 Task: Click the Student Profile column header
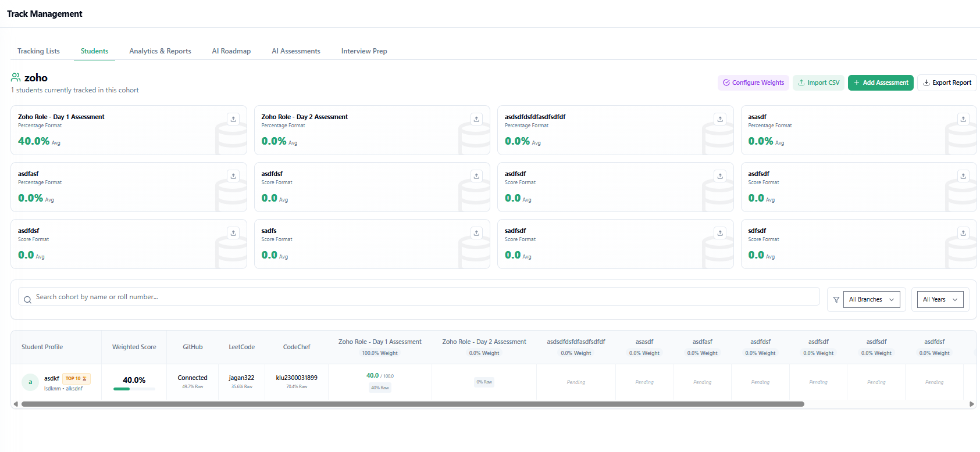point(42,347)
